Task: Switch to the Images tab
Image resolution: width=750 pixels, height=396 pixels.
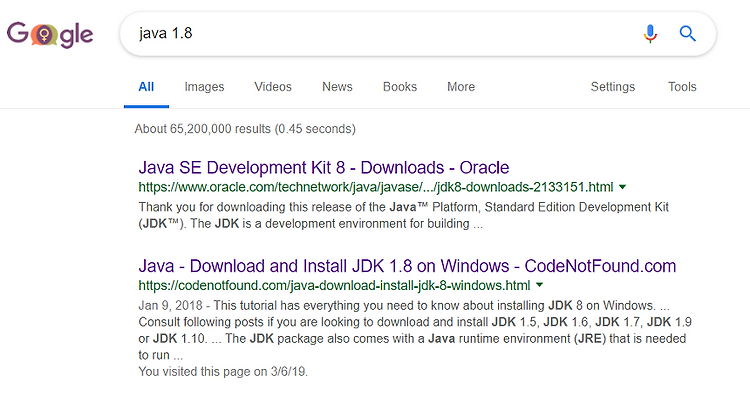Action: pos(204,87)
